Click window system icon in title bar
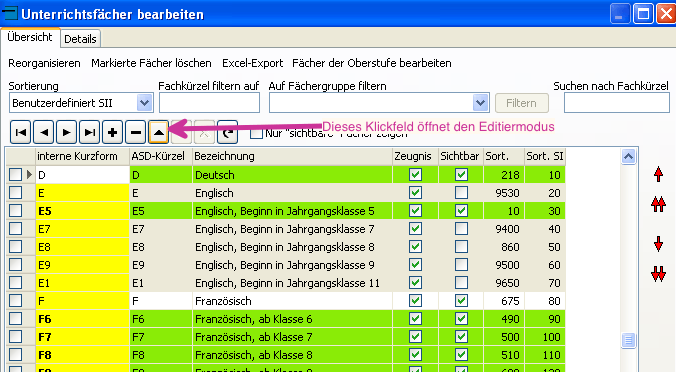Image resolution: width=676 pixels, height=372 pixels. [x=9, y=13]
